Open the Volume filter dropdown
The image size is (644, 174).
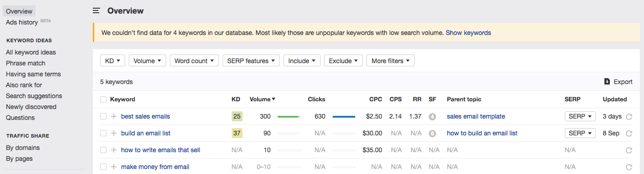pyautogui.click(x=147, y=61)
